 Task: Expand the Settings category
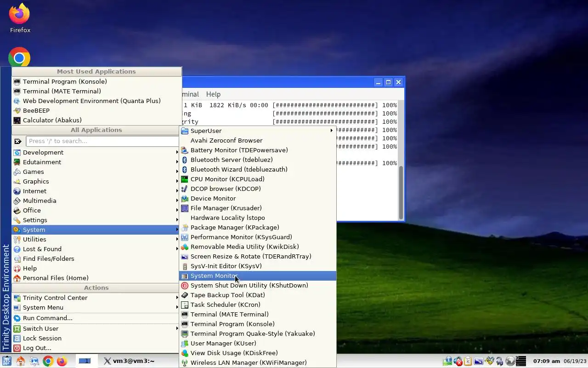tap(96, 220)
